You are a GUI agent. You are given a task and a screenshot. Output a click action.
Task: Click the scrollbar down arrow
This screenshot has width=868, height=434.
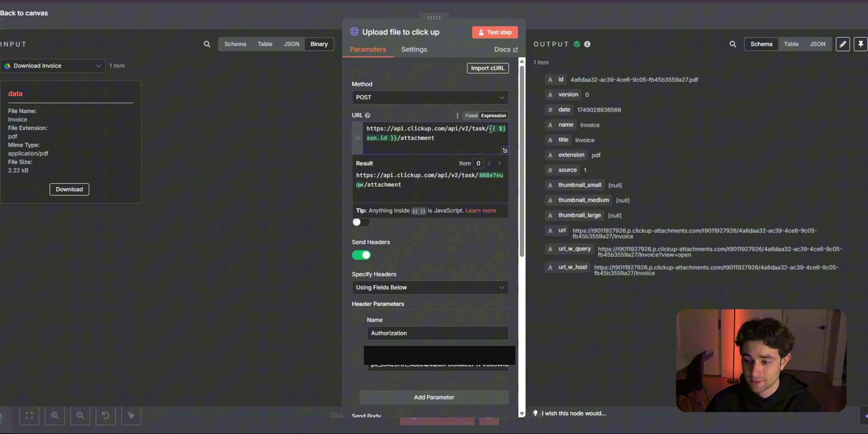[x=522, y=414]
